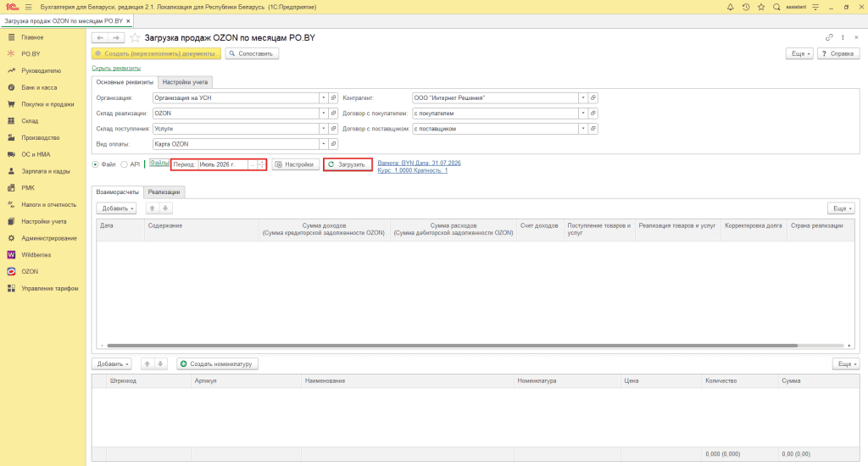Open Склад реализации reference icon
This screenshot has width=868, height=466.
(333, 114)
